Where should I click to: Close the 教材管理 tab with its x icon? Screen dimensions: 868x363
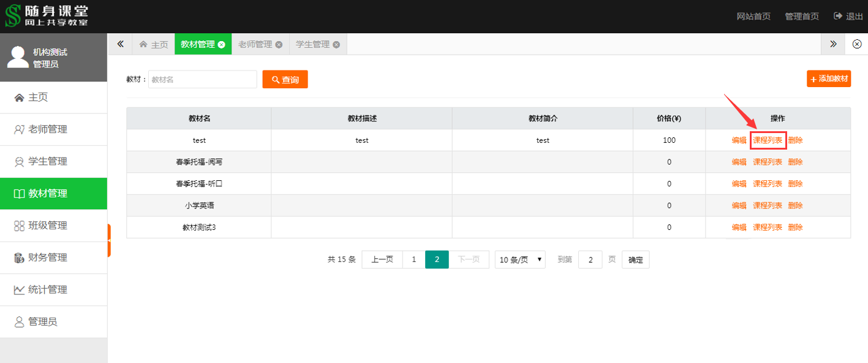point(222,44)
